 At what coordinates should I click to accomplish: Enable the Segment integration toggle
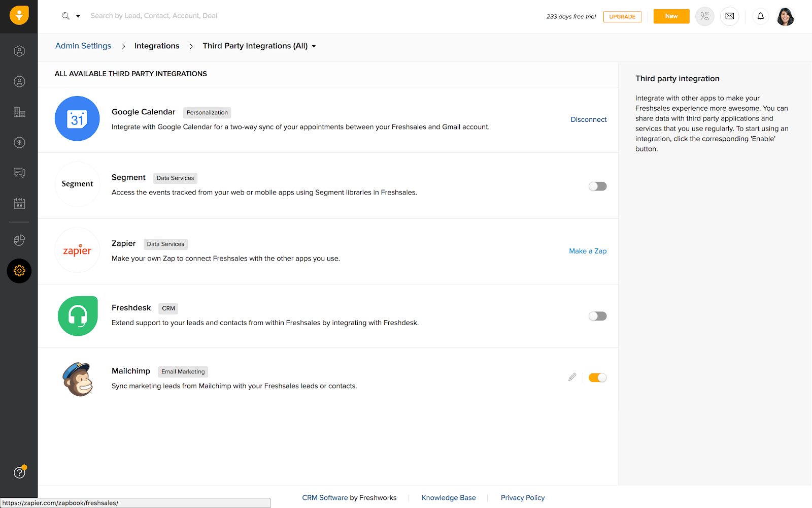tap(597, 186)
